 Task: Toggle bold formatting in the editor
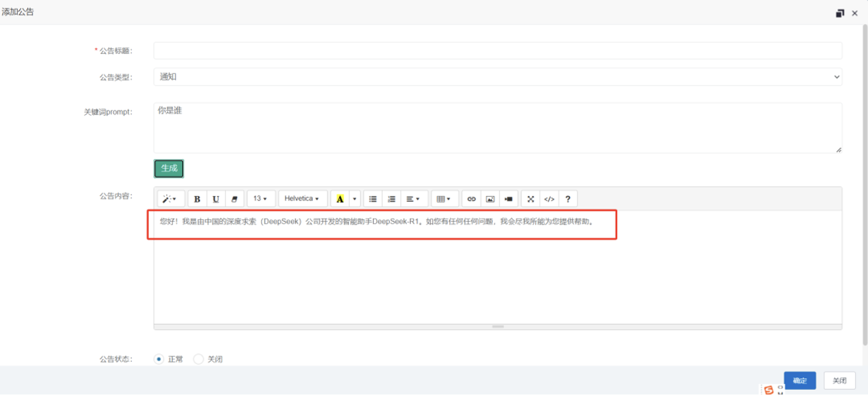point(197,199)
